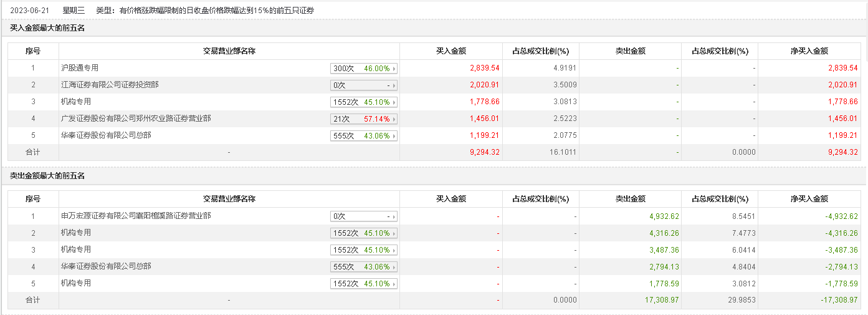This screenshot has height=315, width=868.
Task: Open the 0次 box beside 江海证券
Action: (x=364, y=85)
